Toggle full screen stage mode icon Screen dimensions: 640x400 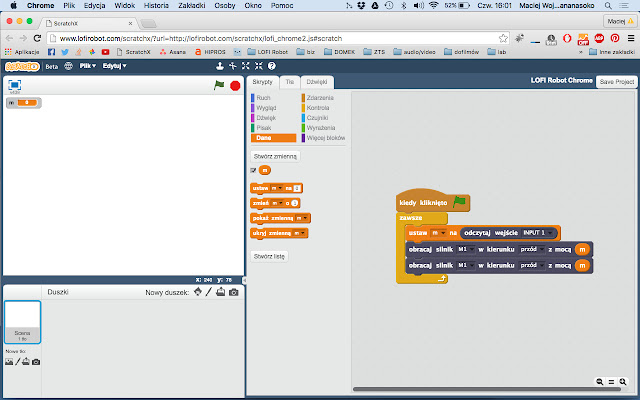[15, 85]
